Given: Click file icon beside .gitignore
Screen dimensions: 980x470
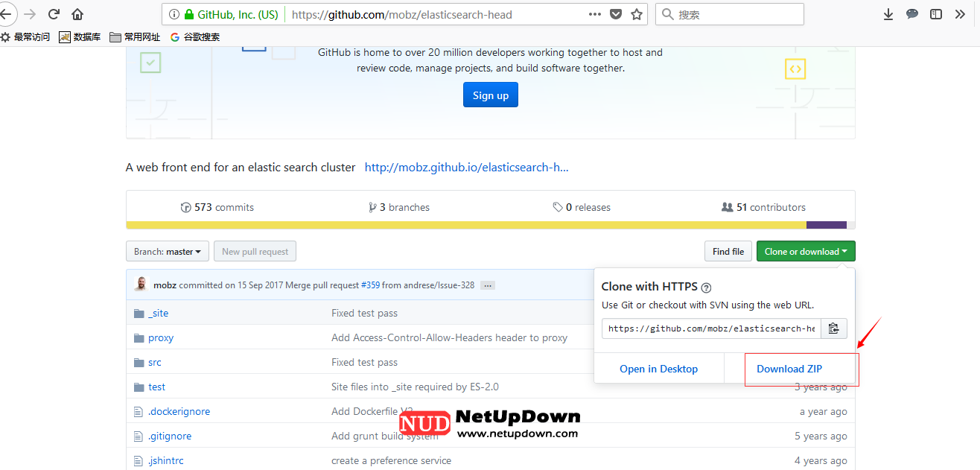Looking at the screenshot, I should coord(138,436).
